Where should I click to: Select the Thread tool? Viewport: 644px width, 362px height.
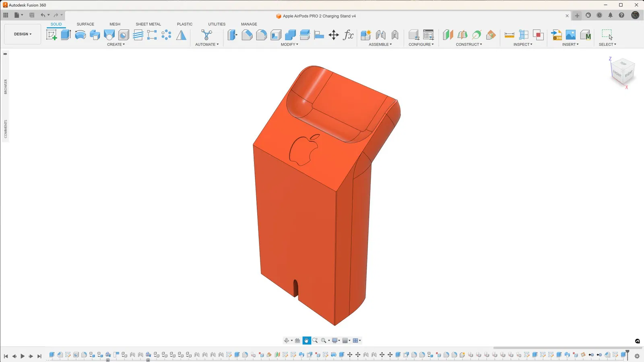tap(138, 35)
